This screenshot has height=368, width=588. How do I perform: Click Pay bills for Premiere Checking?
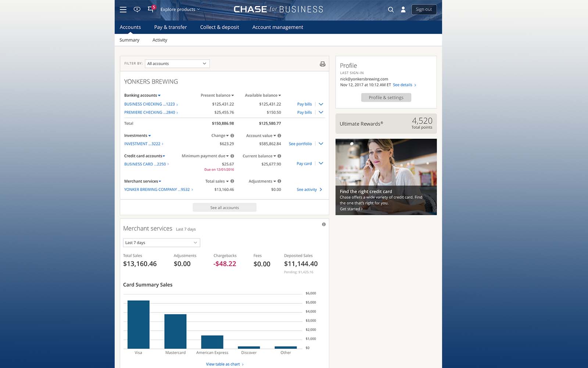pyautogui.click(x=304, y=113)
